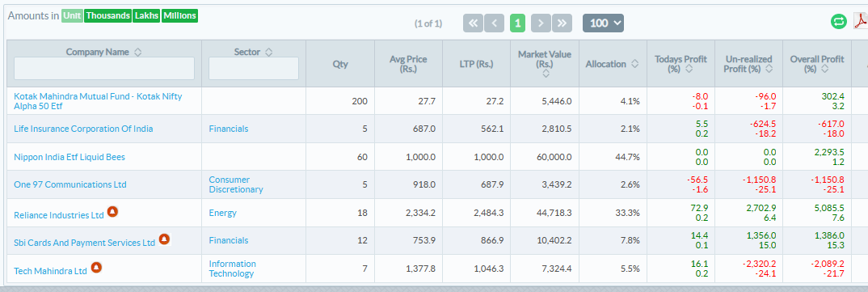Image resolution: width=868 pixels, height=292 pixels.
Task: Click the alert bell next to Reliance Industries
Action: pos(112,212)
